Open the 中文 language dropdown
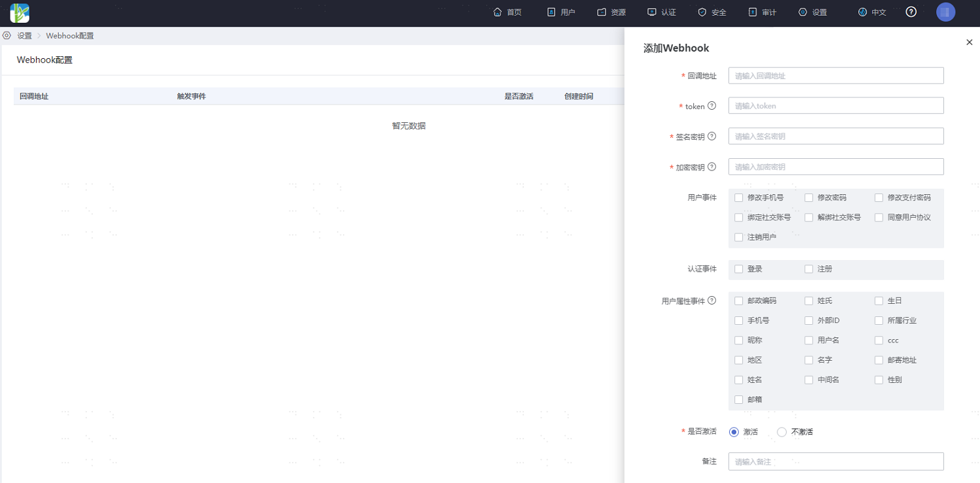The width and height of the screenshot is (980, 483). click(x=872, y=12)
